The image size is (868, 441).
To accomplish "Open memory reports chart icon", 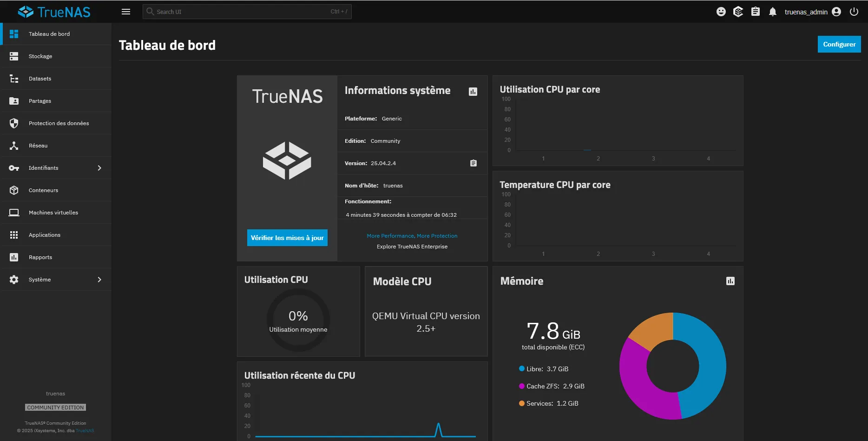I will click(730, 281).
